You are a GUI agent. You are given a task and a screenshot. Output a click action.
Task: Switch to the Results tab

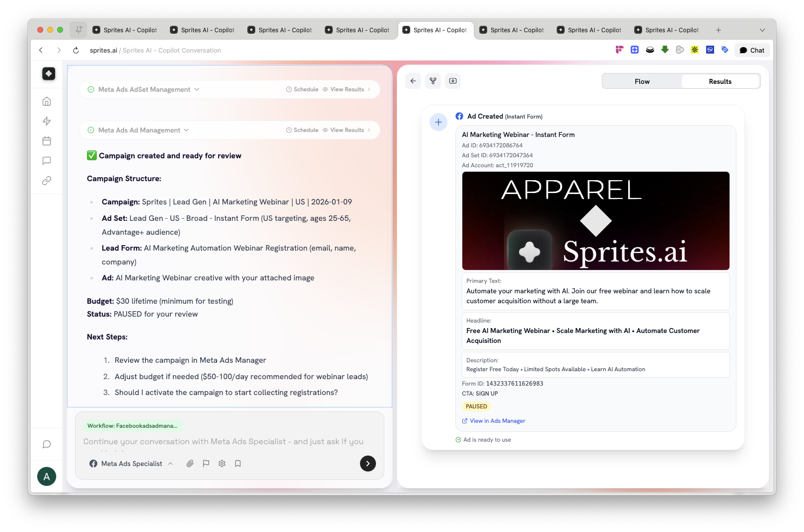point(720,81)
